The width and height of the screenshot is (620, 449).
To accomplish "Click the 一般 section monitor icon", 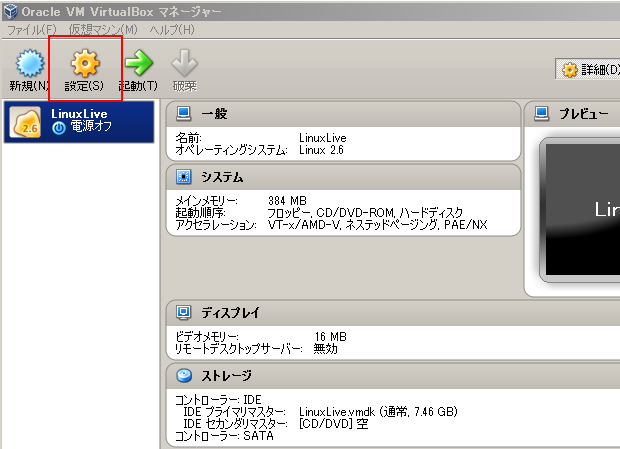I will click(x=183, y=114).
